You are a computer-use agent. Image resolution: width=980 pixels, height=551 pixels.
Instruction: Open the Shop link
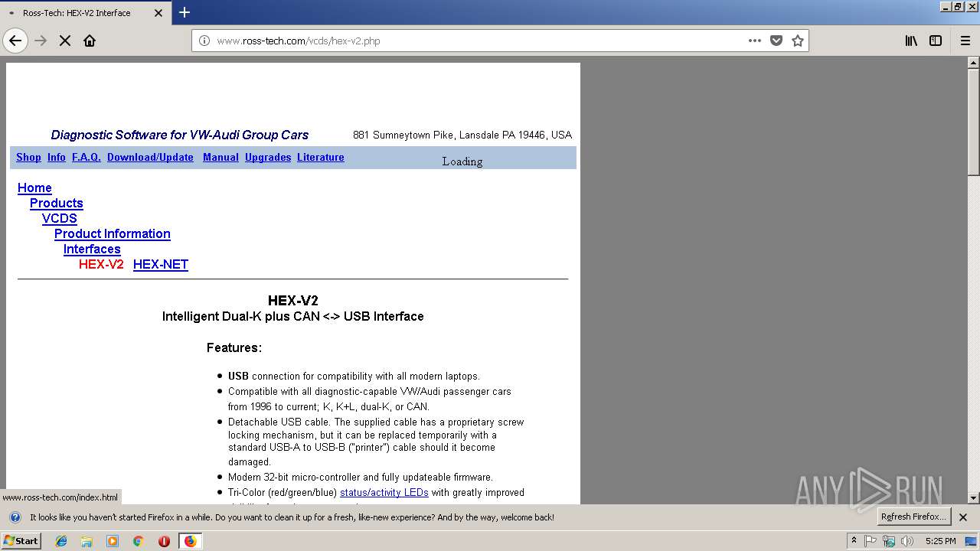pos(28,157)
